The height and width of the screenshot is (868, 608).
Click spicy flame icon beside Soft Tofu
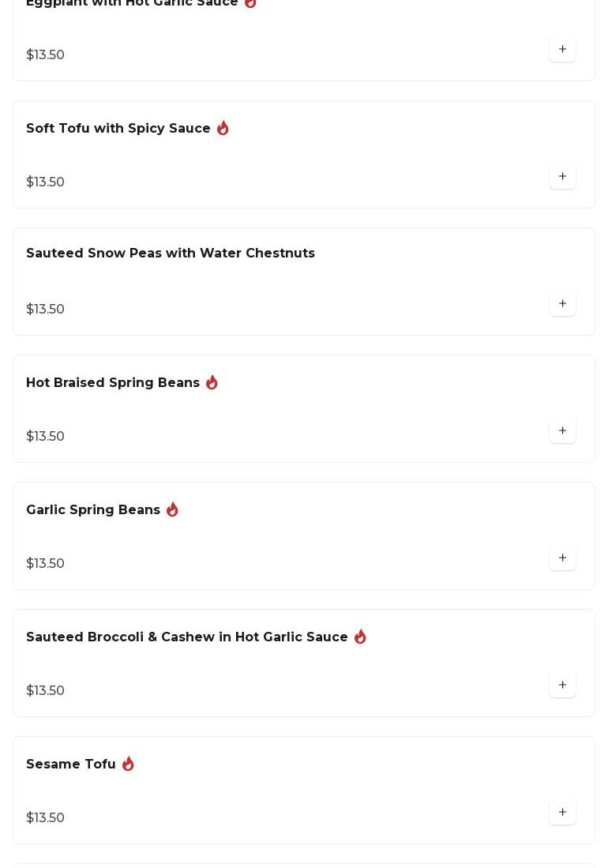point(223,128)
